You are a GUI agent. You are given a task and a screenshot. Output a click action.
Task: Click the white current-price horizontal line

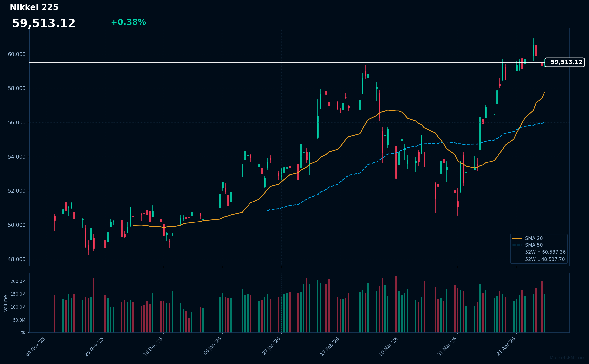pyautogui.click(x=287, y=62)
